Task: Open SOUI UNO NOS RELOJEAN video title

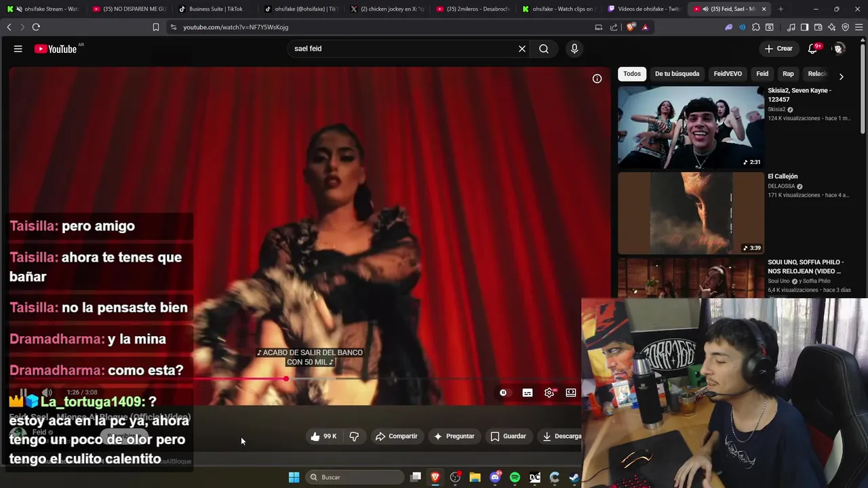Action: pos(804,266)
